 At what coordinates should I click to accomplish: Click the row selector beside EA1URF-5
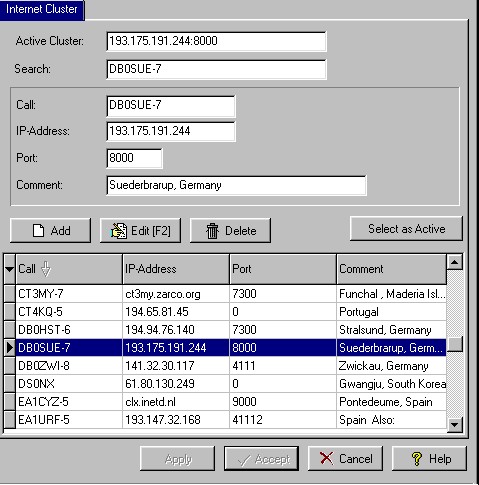tap(10, 420)
